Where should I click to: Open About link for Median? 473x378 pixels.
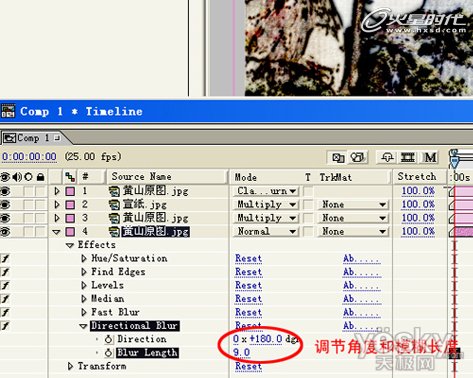tap(362, 299)
